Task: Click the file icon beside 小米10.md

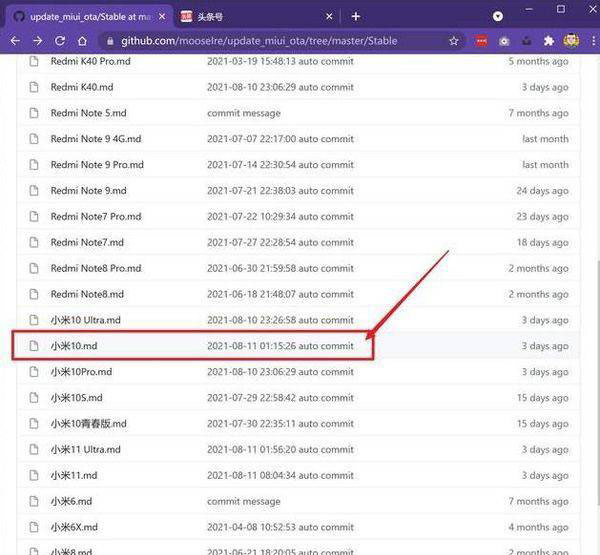Action: coord(33,346)
